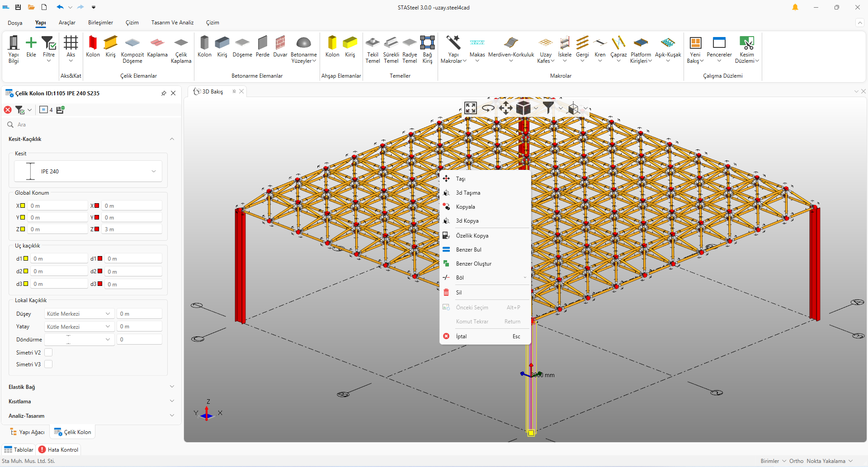Enable the Simetri V2 checkbox
The image size is (868, 467).
click(x=48, y=352)
